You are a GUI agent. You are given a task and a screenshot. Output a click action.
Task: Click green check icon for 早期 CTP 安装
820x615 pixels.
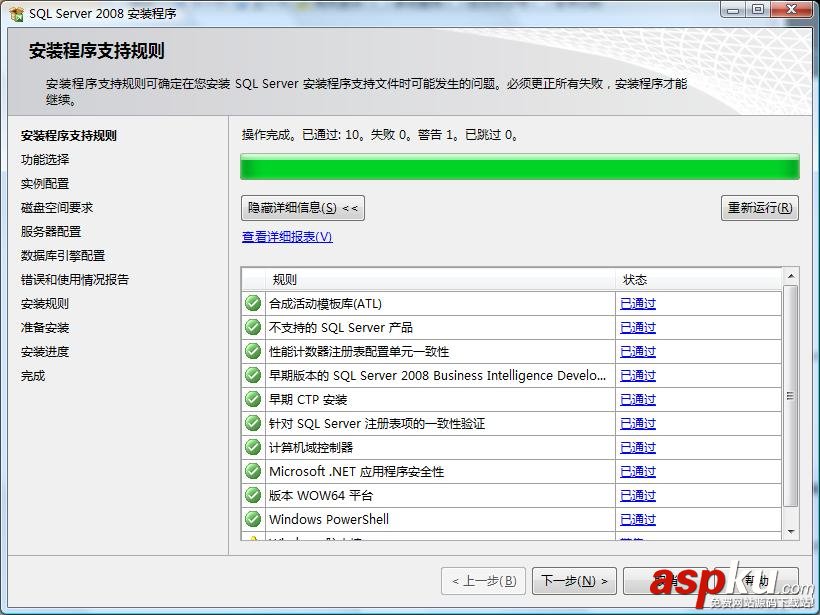click(253, 399)
